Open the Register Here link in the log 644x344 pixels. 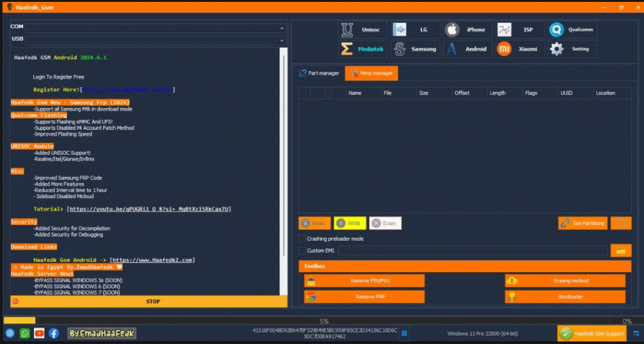127,89
